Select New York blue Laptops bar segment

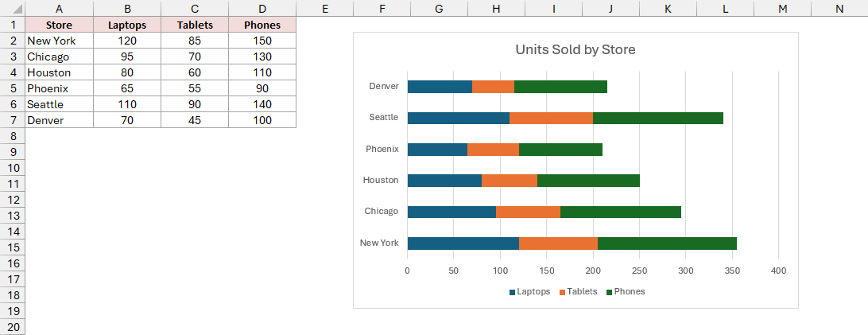tap(463, 243)
